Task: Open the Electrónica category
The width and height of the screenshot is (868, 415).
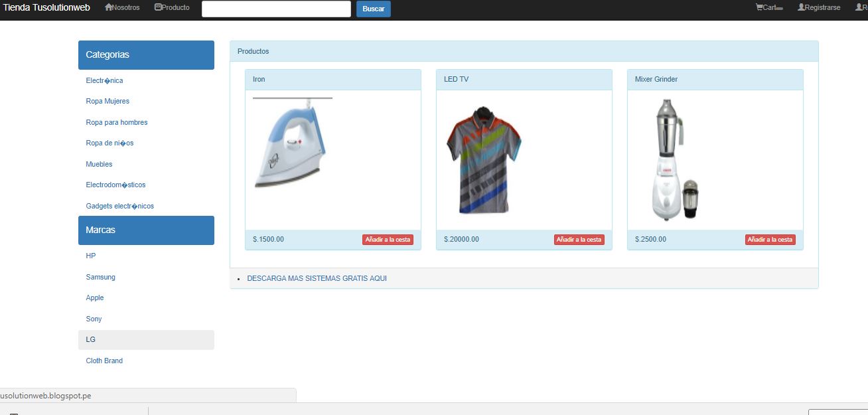Action: 104,80
